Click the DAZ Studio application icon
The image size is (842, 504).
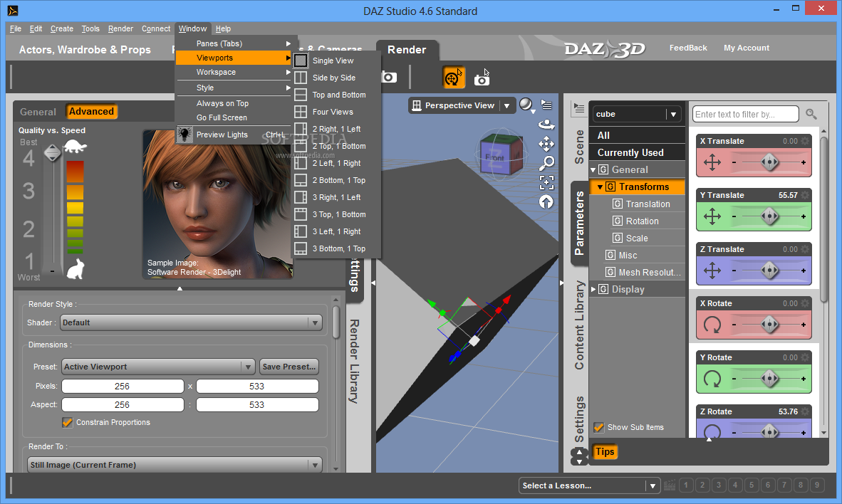pos(13,11)
